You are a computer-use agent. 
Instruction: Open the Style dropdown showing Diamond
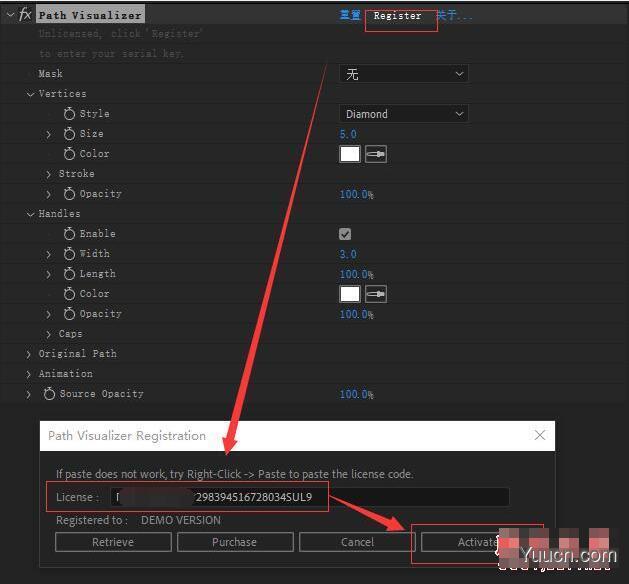(x=404, y=114)
